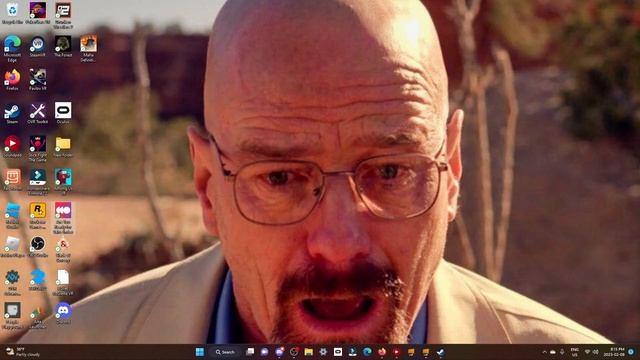
Task: Launch Microsoft Edge from the desktop
Action: click(12, 48)
